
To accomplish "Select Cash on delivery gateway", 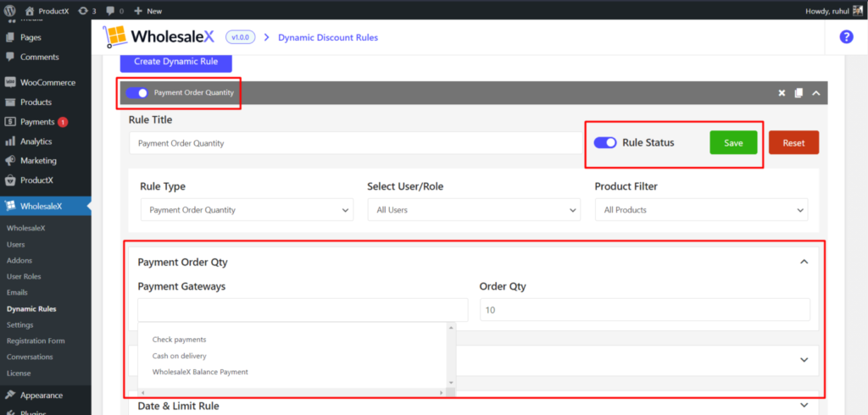I will point(180,356).
